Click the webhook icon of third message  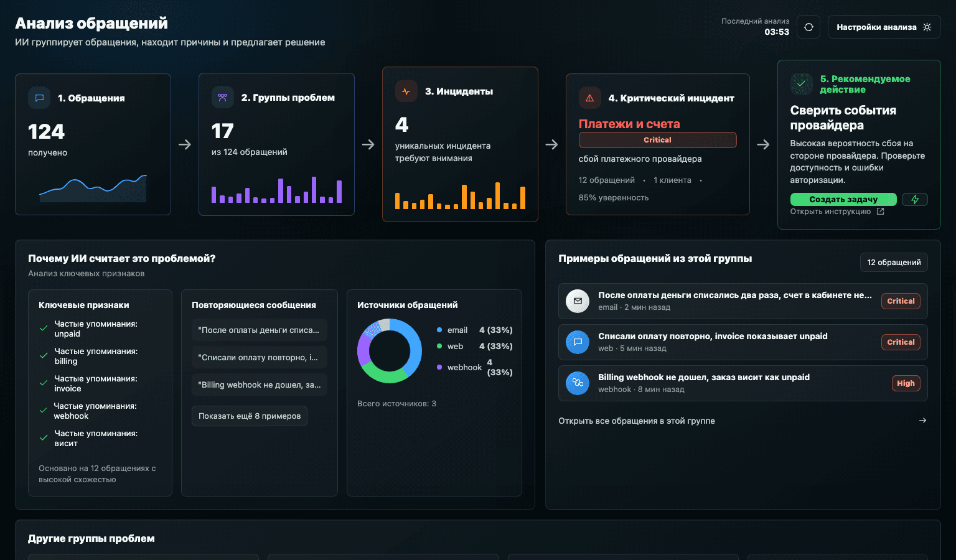point(578,383)
